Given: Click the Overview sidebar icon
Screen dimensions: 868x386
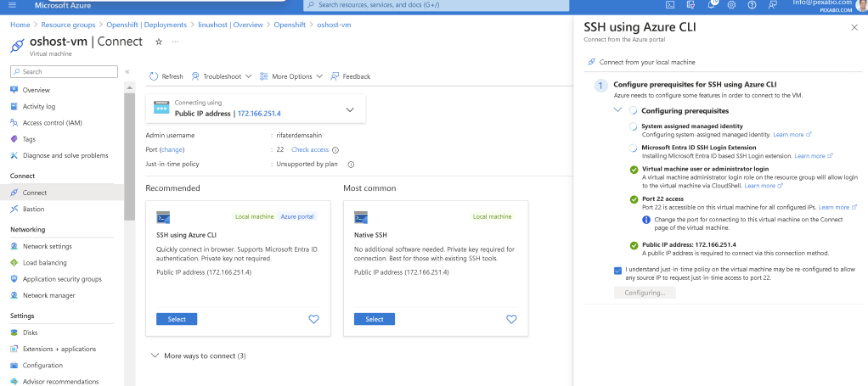Looking at the screenshot, I should pyautogui.click(x=14, y=90).
